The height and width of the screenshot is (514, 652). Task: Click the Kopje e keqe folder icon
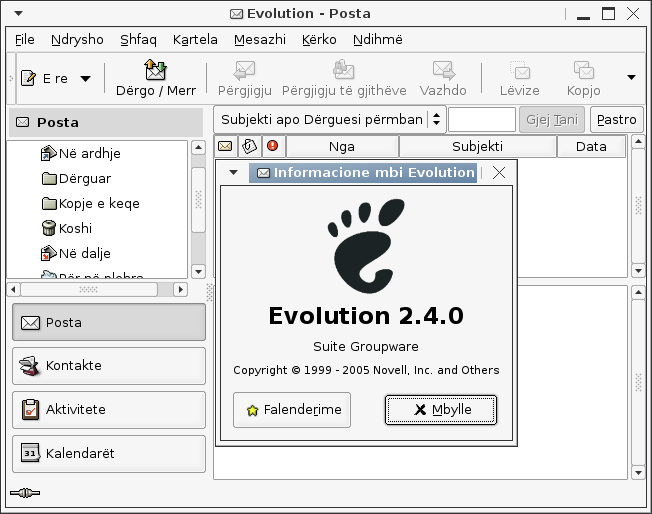coord(49,204)
